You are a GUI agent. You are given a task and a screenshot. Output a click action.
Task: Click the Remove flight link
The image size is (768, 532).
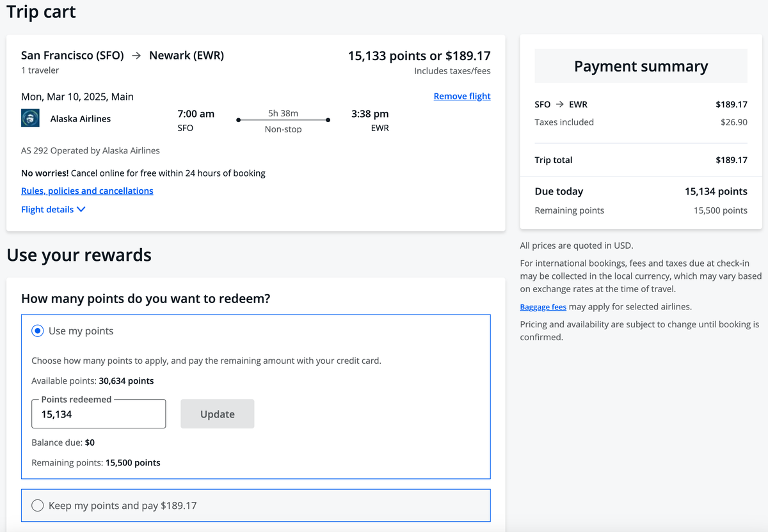(461, 96)
